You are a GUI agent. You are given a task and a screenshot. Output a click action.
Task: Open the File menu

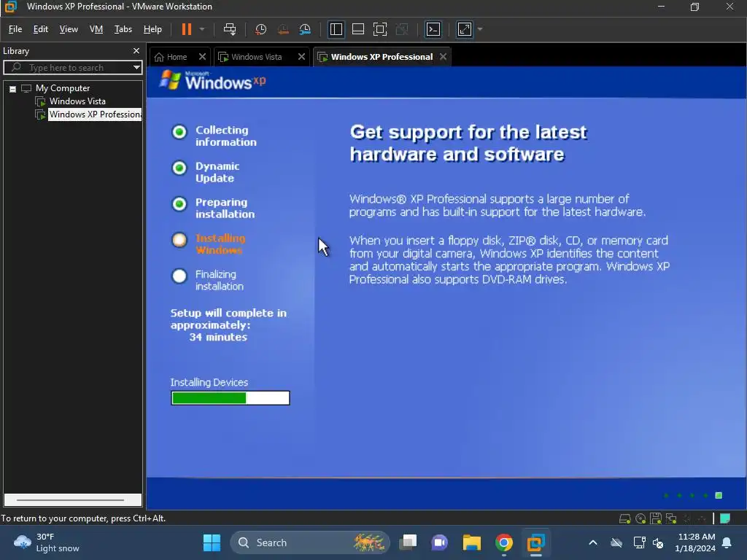(15, 29)
